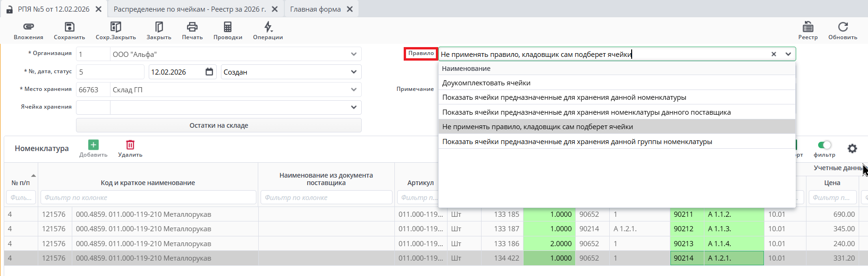Screen dimensions: 868x276
Task: Click the Закрыть document icon
Action: 159,27
